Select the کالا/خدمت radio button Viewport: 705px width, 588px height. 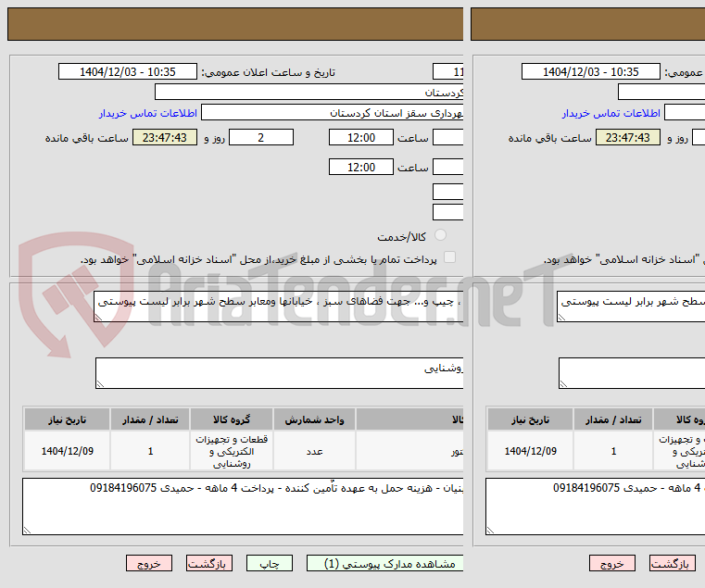coord(440,234)
